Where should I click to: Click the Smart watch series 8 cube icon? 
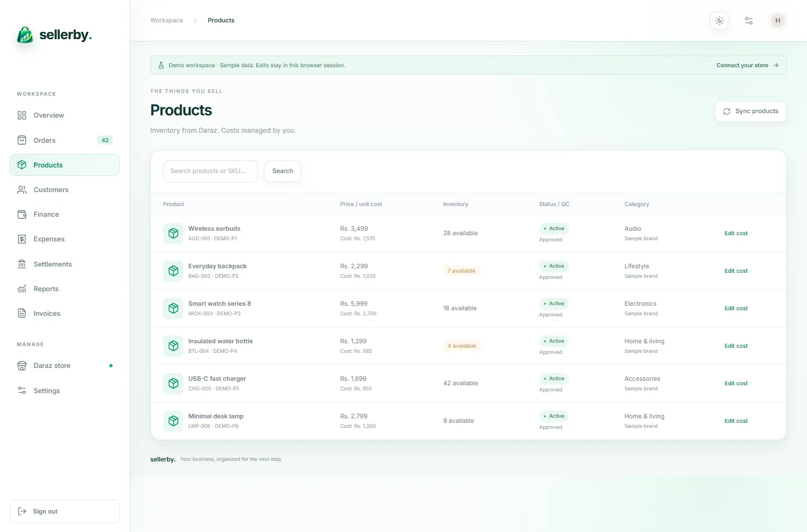coord(173,309)
